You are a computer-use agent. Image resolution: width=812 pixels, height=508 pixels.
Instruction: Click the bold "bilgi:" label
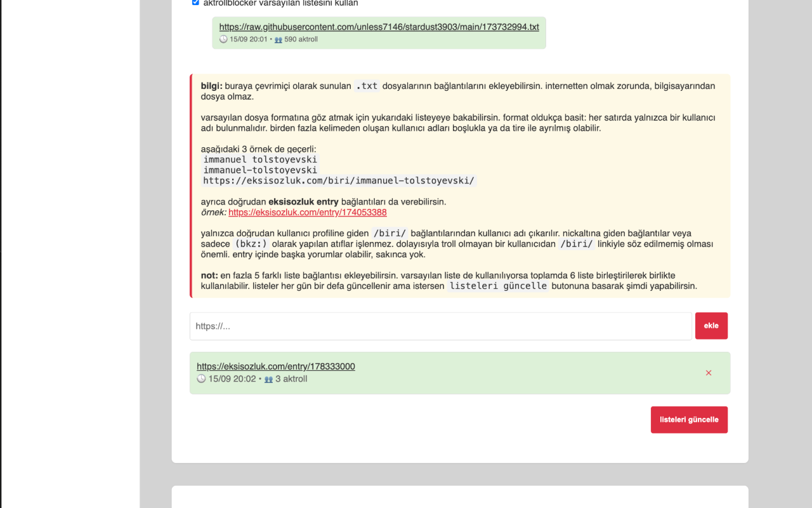(x=212, y=86)
